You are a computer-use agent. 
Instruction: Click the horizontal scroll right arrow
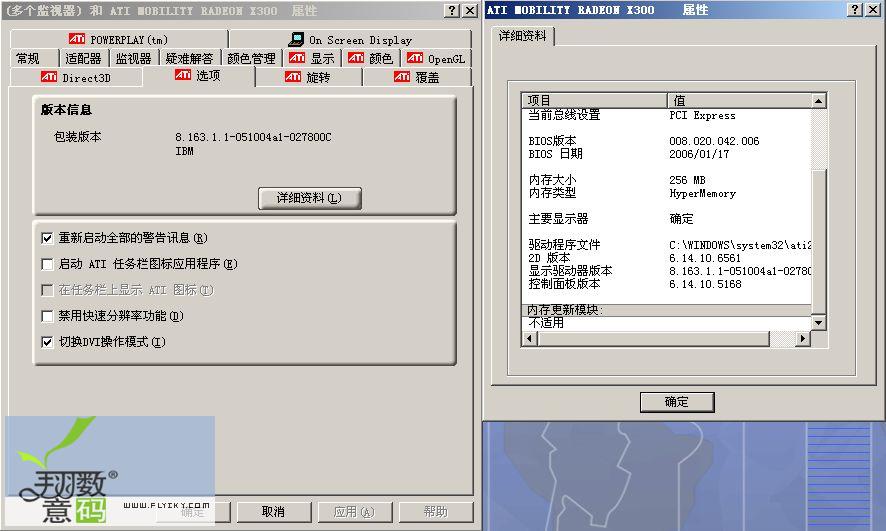click(x=802, y=338)
